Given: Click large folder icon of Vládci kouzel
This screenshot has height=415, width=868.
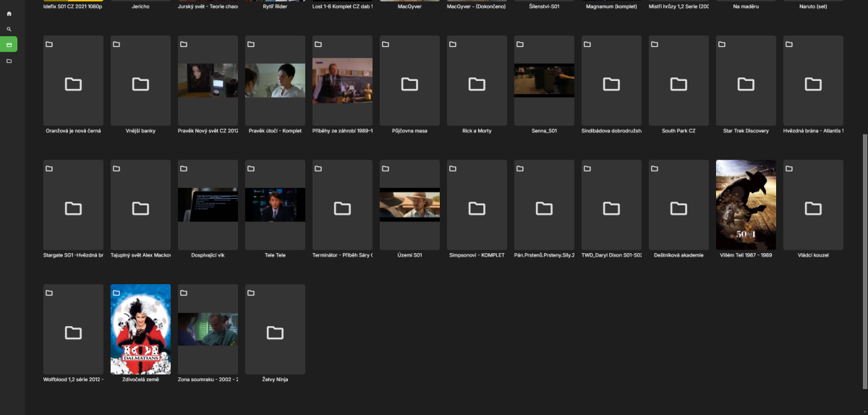Looking at the screenshot, I should (813, 208).
